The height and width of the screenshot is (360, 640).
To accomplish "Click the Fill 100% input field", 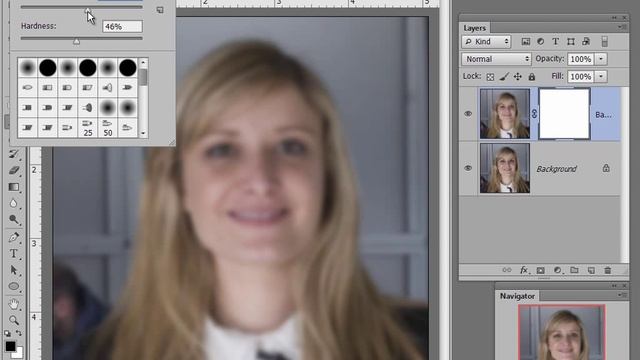I will tap(581, 76).
